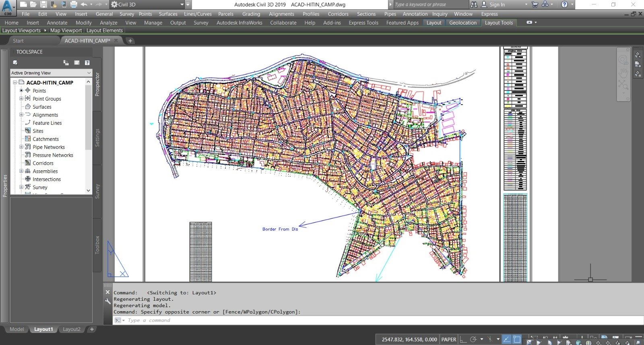Click the Open folder icon
This screenshot has width=644, height=345.
[x=33, y=4]
